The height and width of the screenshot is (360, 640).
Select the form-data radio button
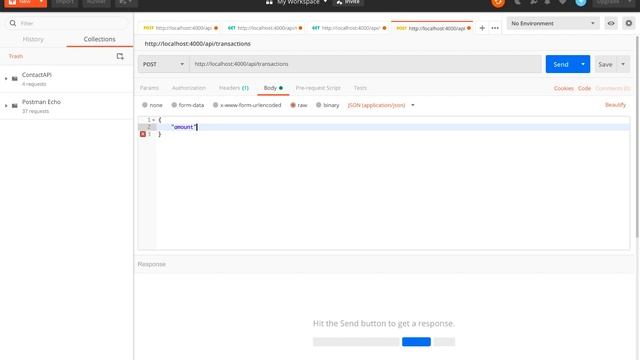click(174, 105)
